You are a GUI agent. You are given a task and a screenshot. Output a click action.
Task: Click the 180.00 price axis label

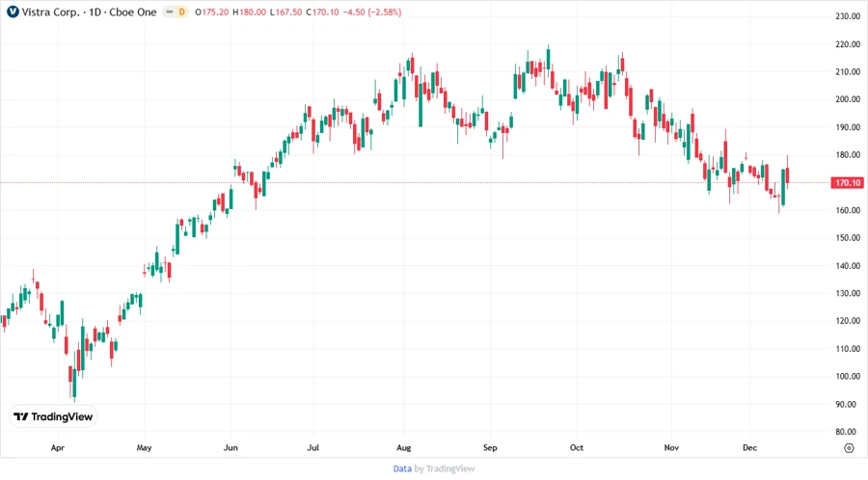tap(848, 154)
